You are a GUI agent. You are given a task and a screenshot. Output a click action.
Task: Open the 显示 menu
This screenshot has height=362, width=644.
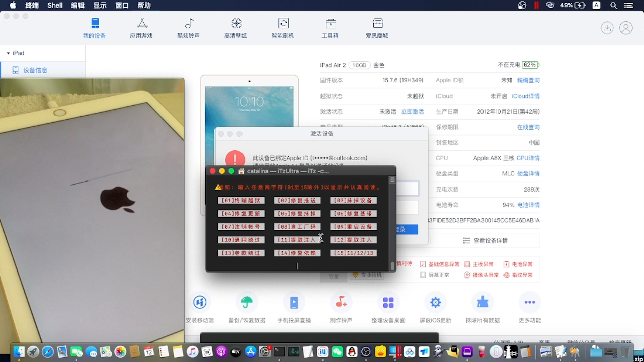click(x=100, y=5)
